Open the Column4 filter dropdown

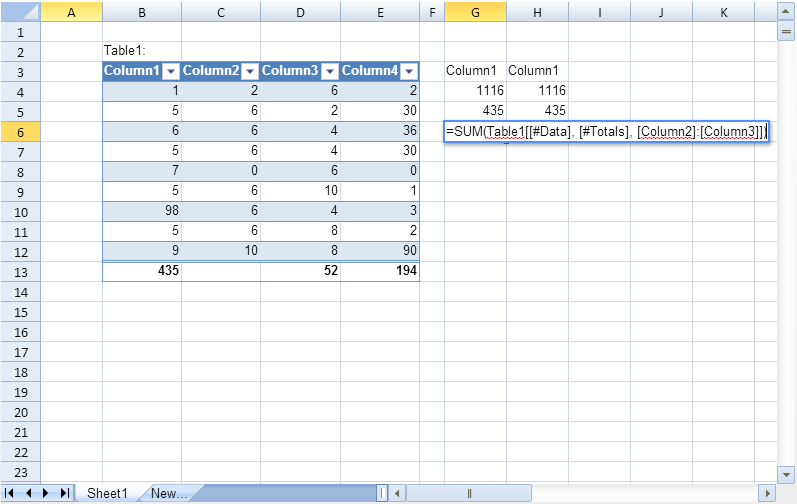point(409,72)
